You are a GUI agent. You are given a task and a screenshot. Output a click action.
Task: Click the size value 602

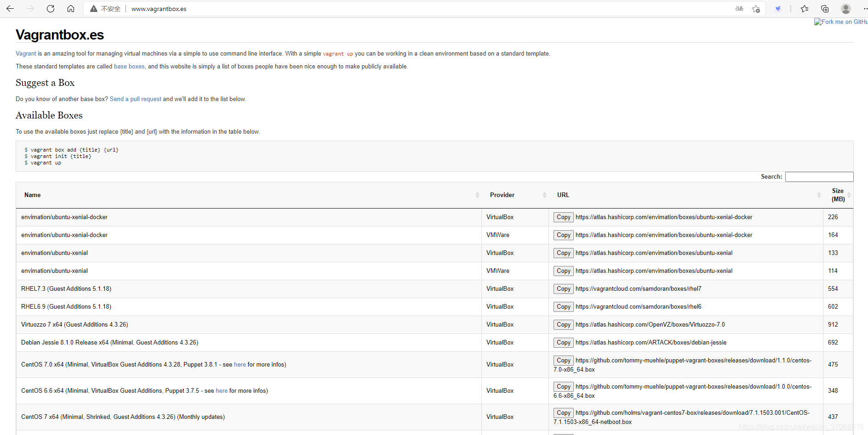[833, 307]
